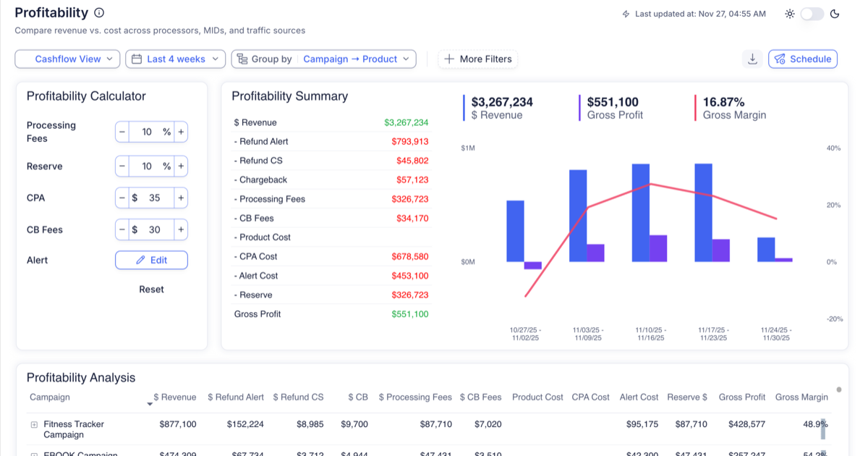Image resolution: width=868 pixels, height=456 pixels.
Task: Click the moon dark-mode icon
Action: tap(835, 14)
